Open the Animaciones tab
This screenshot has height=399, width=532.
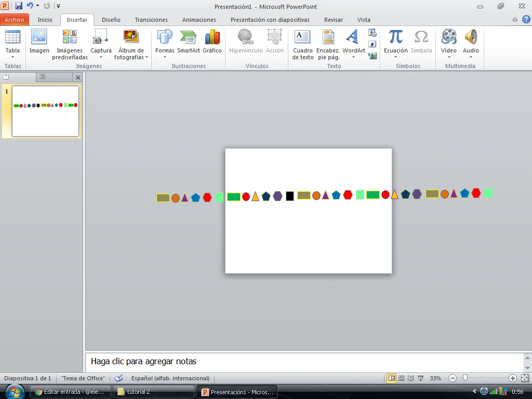point(199,20)
